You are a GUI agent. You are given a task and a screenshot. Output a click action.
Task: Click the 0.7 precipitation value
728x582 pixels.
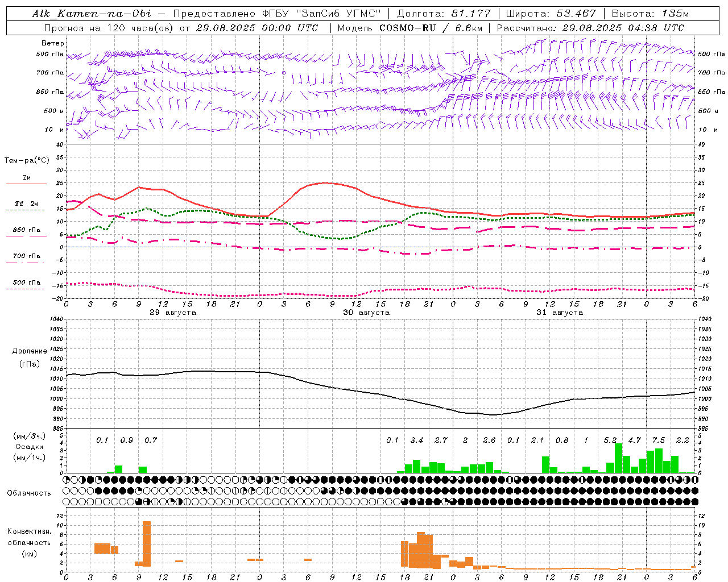click(x=151, y=440)
